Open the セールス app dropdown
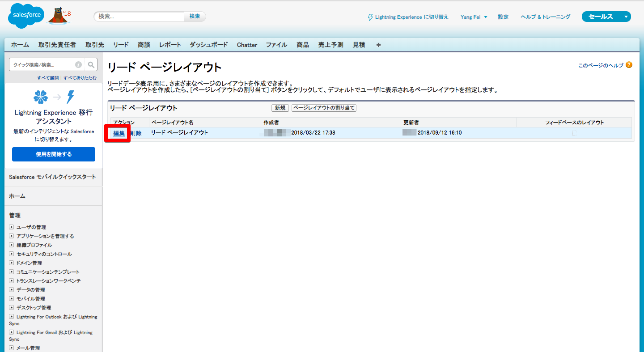This screenshot has width=644, height=352. point(606,17)
